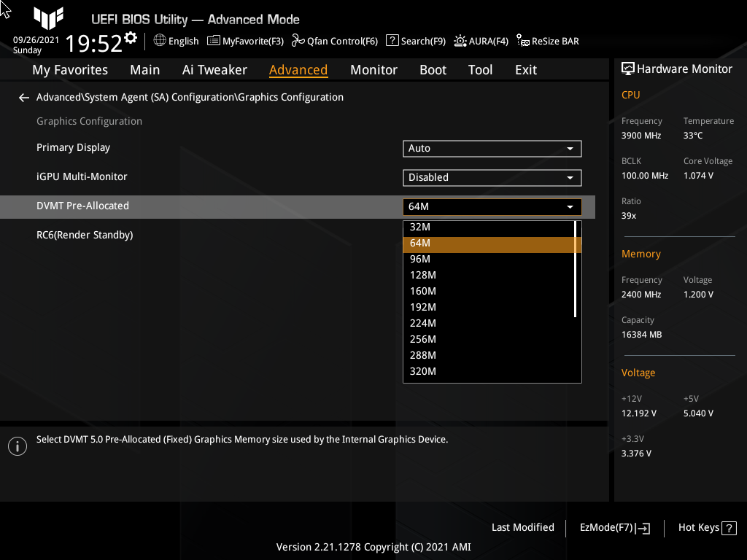
Task: Open the Ai Tweaker menu
Action: [x=214, y=69]
